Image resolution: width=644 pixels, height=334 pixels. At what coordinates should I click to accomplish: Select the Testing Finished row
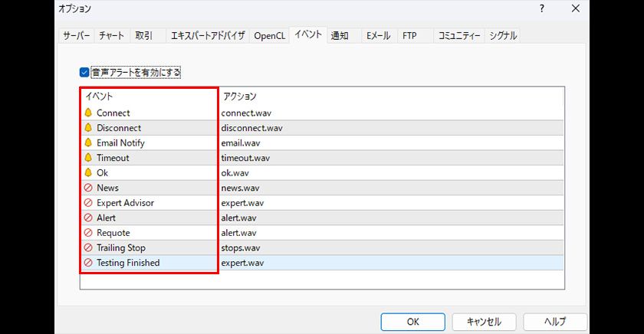pyautogui.click(x=128, y=263)
